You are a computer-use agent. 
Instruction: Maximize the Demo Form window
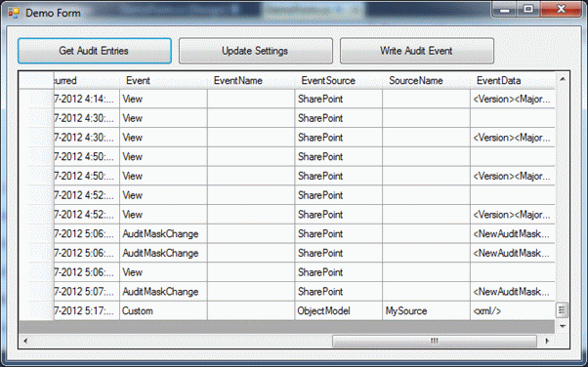coord(528,10)
